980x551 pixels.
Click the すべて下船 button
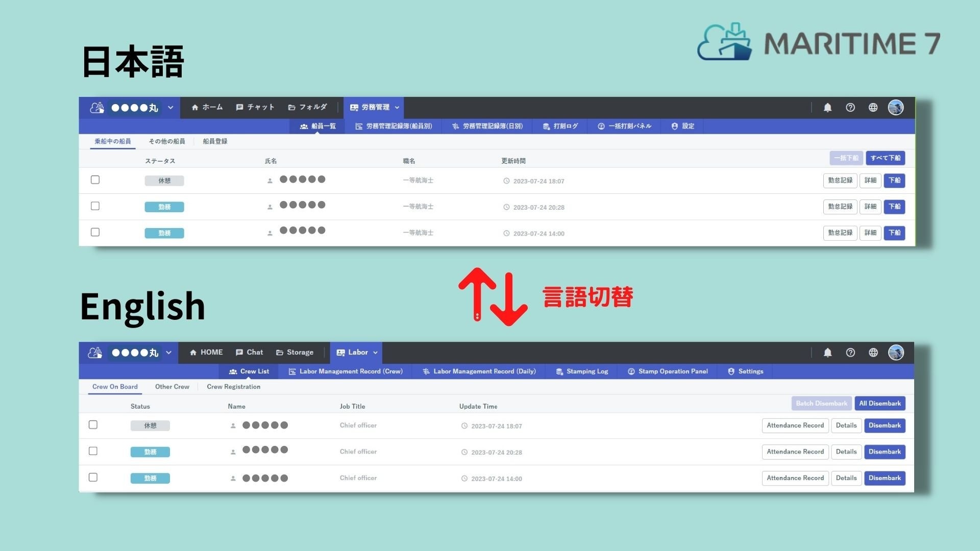(885, 158)
